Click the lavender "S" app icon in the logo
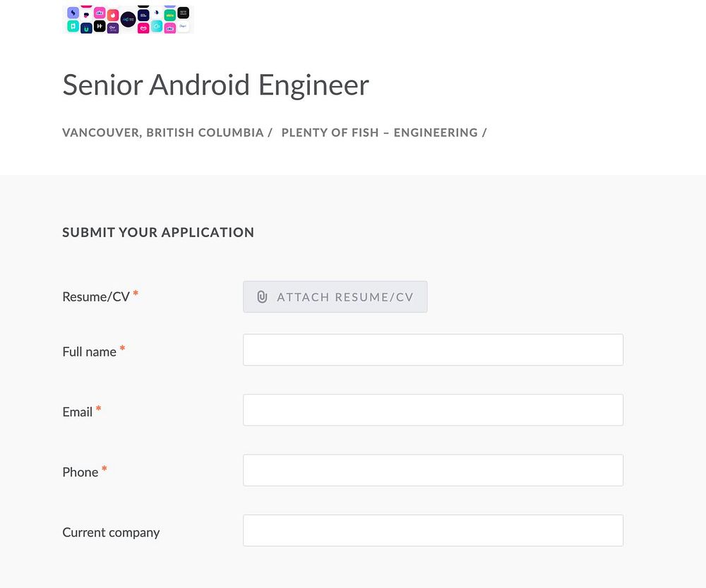This screenshot has width=706, height=588. point(73,13)
